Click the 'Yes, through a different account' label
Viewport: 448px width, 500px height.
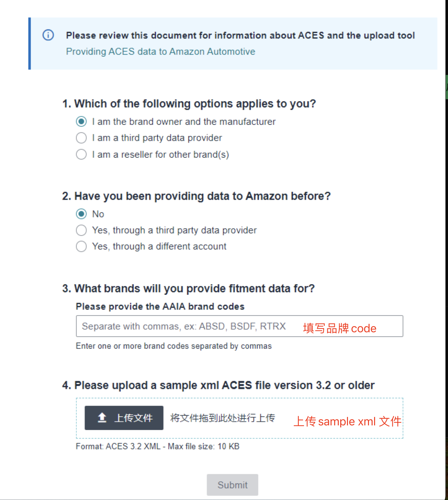pos(159,246)
